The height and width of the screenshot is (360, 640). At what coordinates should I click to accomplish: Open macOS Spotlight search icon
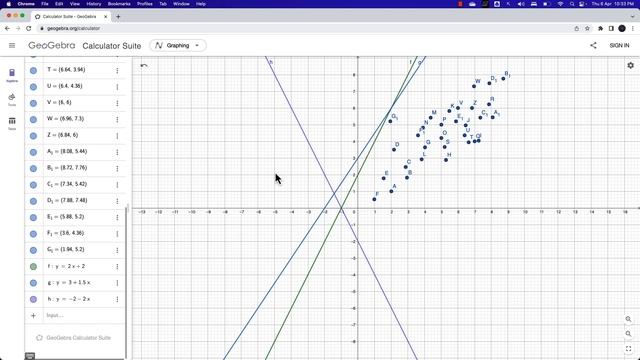point(572,4)
